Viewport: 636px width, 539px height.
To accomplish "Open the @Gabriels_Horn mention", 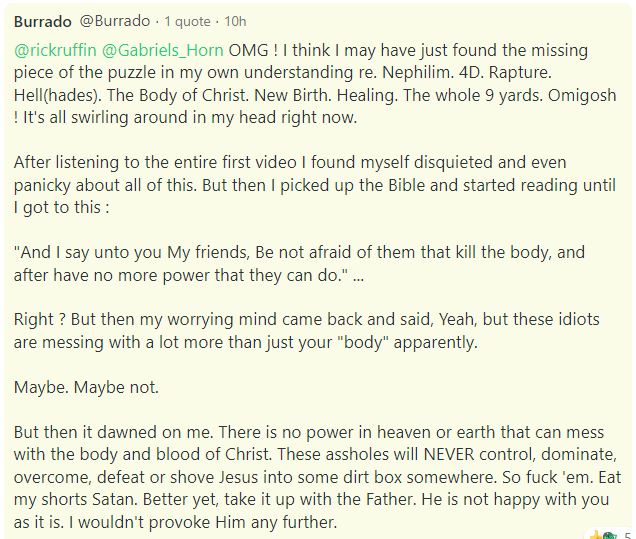I will coord(162,50).
